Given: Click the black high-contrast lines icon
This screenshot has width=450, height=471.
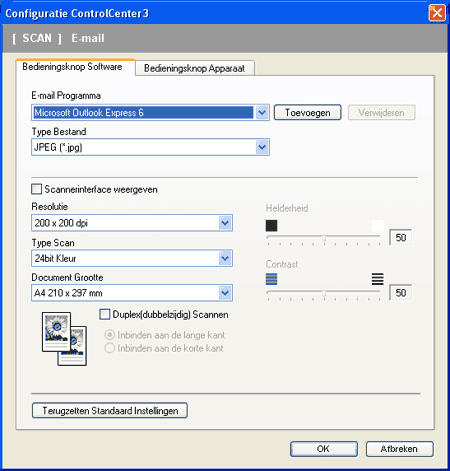Looking at the screenshot, I should coord(377,279).
